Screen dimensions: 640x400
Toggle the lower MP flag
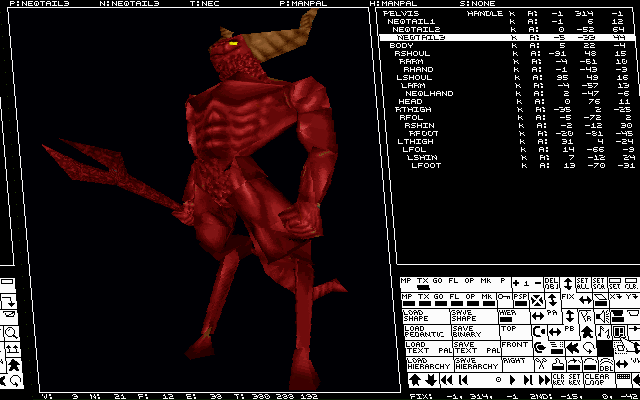coord(407,300)
